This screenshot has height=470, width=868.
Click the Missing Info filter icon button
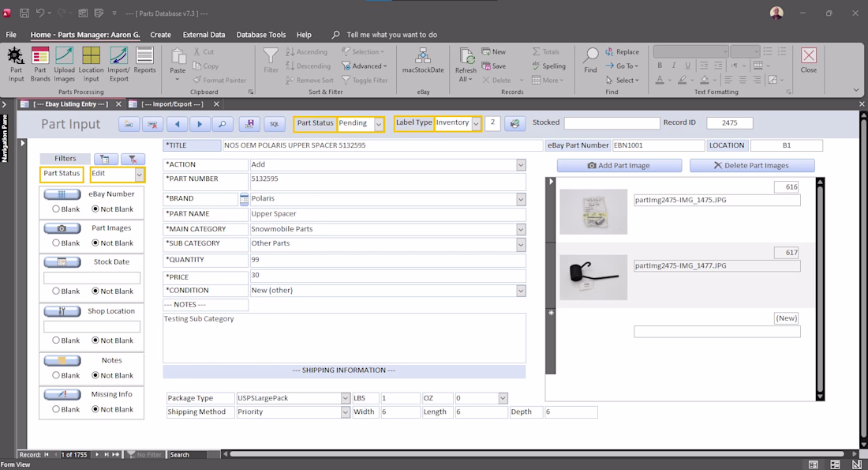click(x=62, y=395)
